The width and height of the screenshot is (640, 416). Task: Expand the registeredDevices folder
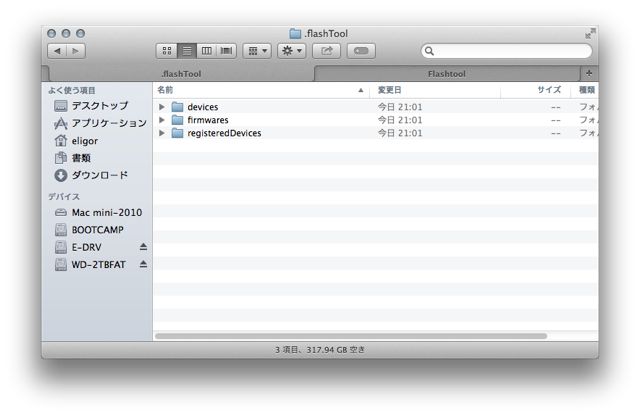(162, 133)
